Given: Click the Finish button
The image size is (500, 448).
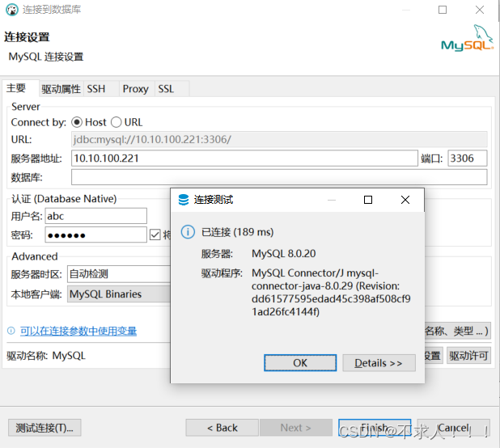Looking at the screenshot, I should pos(375,428).
